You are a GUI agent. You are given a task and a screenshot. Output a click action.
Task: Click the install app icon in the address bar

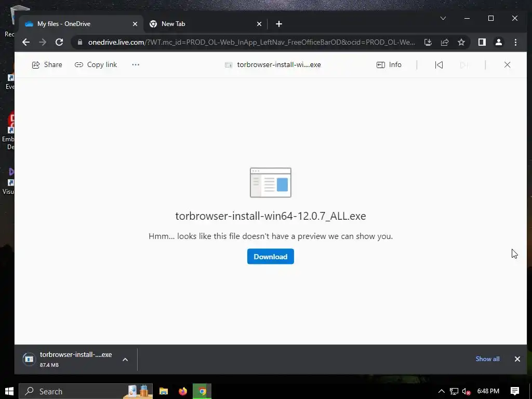pos(428,42)
